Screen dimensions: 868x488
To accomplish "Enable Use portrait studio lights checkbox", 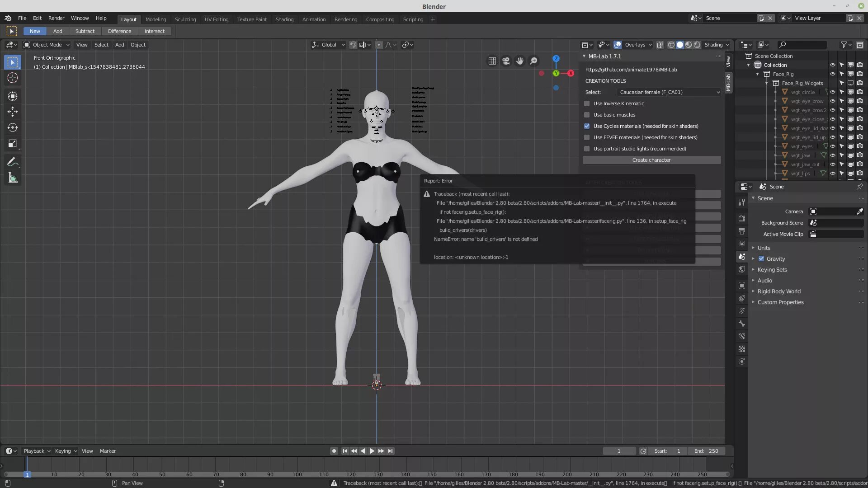I will tap(587, 149).
